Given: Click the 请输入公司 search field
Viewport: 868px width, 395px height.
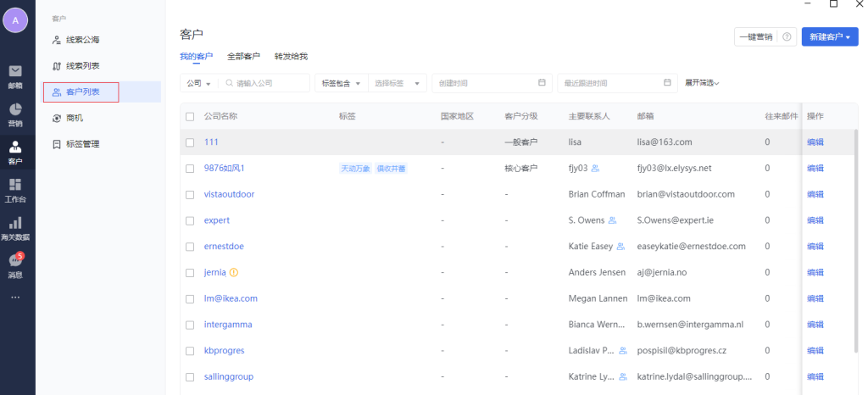Looking at the screenshot, I should 270,83.
